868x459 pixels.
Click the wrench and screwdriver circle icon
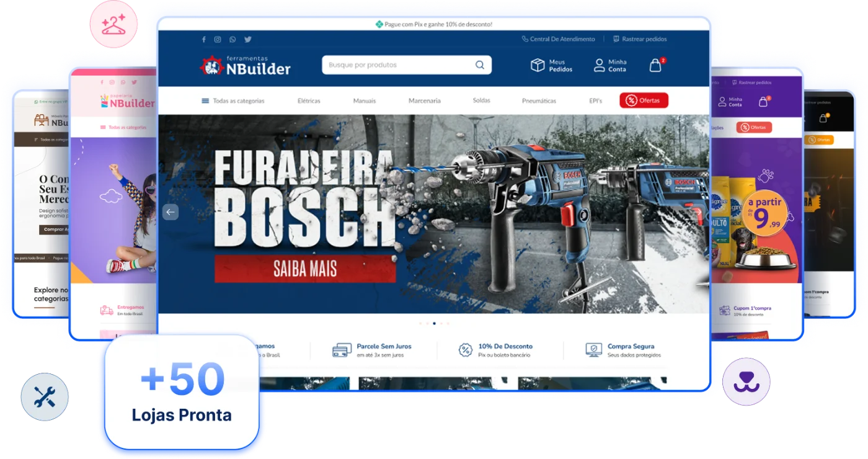click(x=45, y=397)
